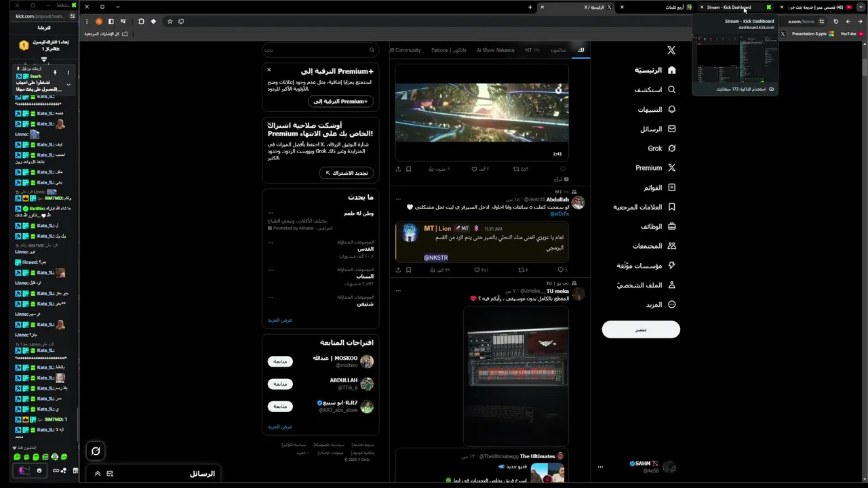Open Bookmarks (العلامات المرجعية) in sidebar
The image size is (868, 488).
(645, 207)
